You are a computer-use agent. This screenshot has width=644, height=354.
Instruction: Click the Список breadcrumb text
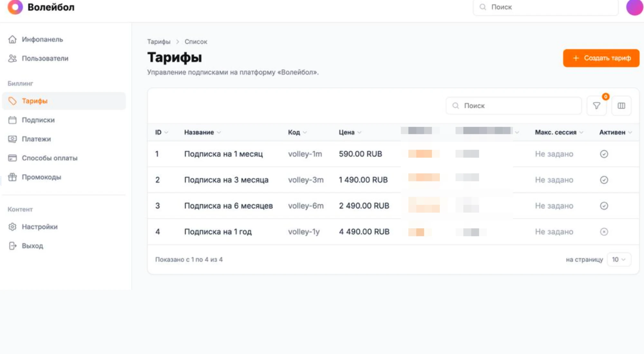pyautogui.click(x=196, y=42)
